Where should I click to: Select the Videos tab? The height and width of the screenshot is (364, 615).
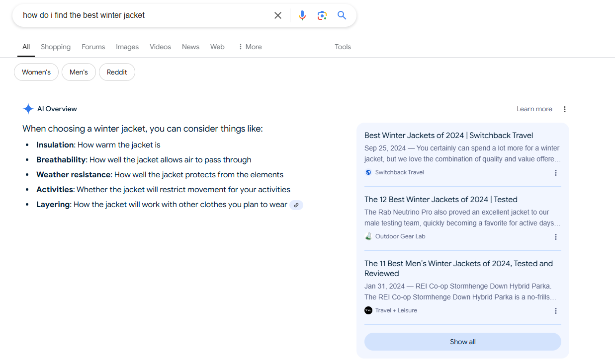[x=160, y=47]
